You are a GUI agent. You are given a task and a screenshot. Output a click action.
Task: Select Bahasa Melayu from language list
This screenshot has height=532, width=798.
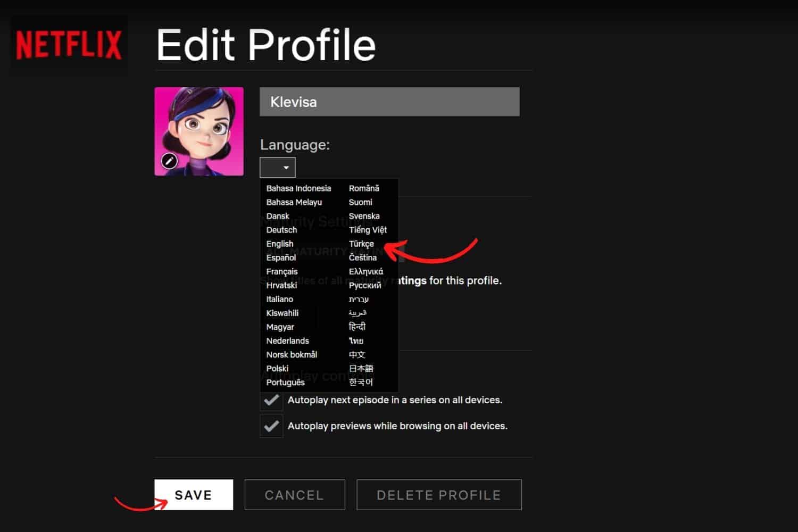point(294,202)
